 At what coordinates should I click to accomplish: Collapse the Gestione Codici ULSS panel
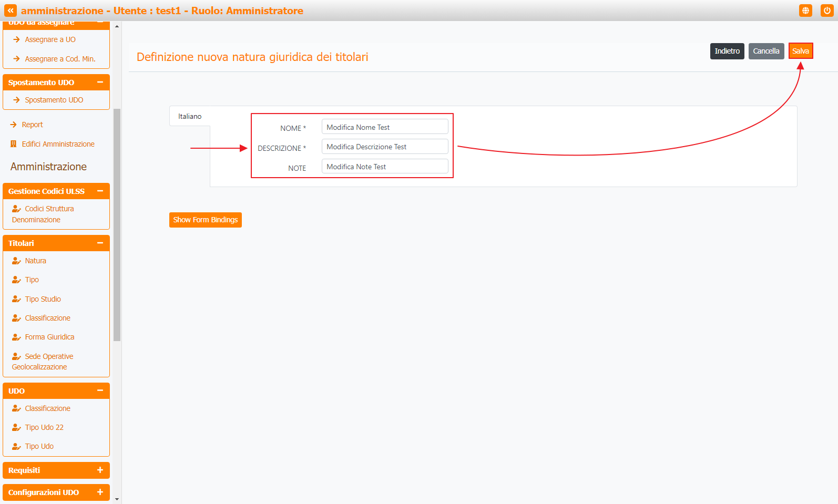click(100, 191)
